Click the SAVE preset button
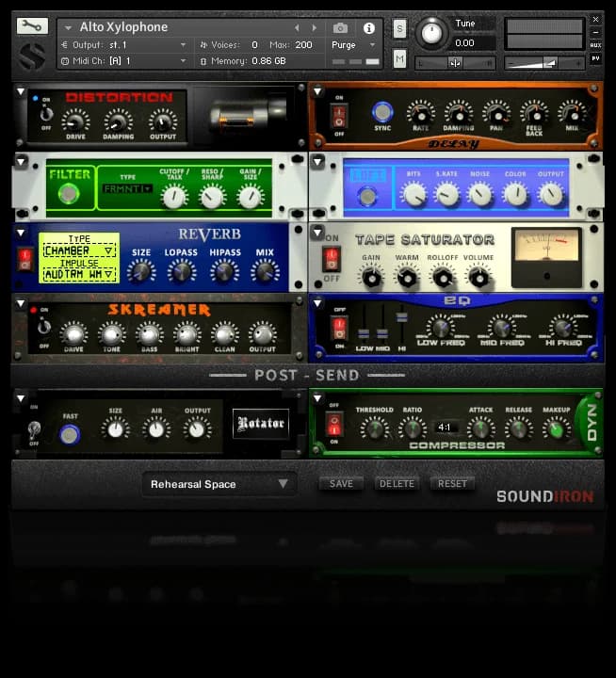Image resolution: width=616 pixels, height=678 pixels. click(341, 484)
